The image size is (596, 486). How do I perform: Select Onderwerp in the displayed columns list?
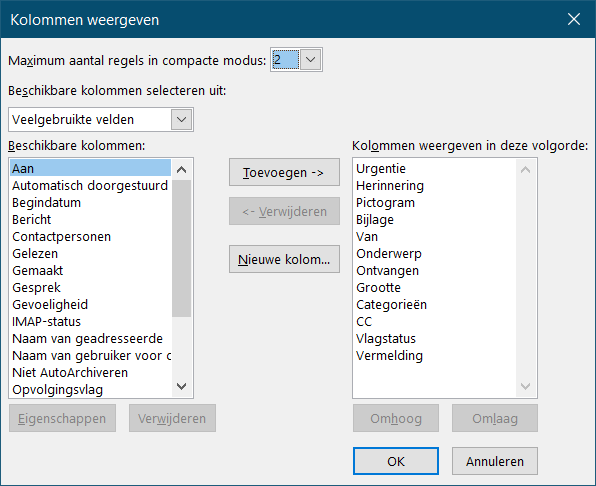pyautogui.click(x=434, y=253)
